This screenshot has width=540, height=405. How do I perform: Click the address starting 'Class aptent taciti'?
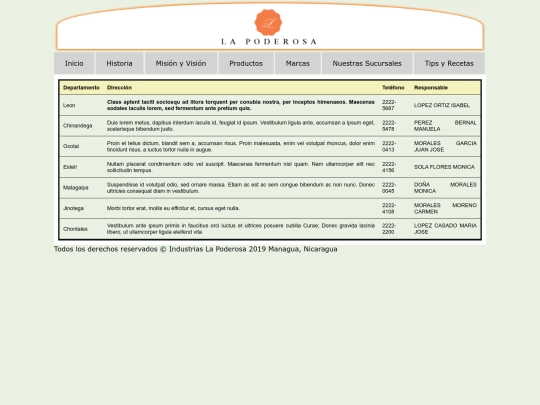pyautogui.click(x=241, y=105)
